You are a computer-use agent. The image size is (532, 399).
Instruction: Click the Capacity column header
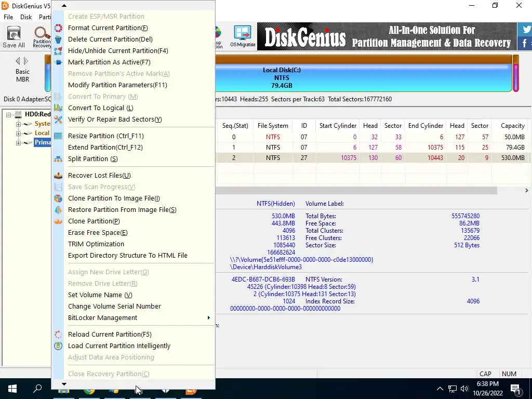point(512,126)
